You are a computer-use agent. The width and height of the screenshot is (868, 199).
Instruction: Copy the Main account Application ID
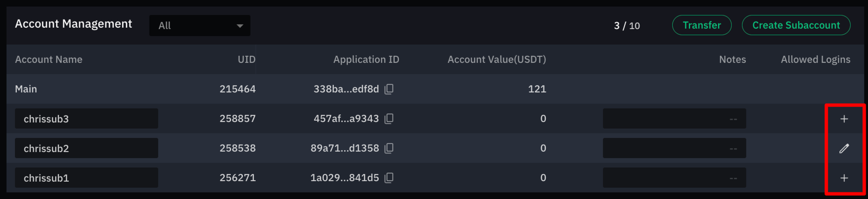click(389, 89)
